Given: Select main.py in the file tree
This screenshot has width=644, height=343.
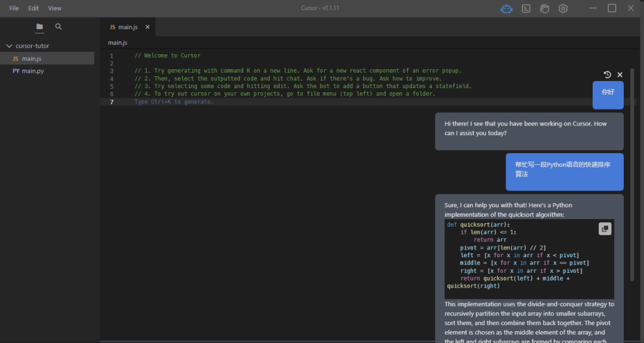Looking at the screenshot, I should tap(32, 71).
